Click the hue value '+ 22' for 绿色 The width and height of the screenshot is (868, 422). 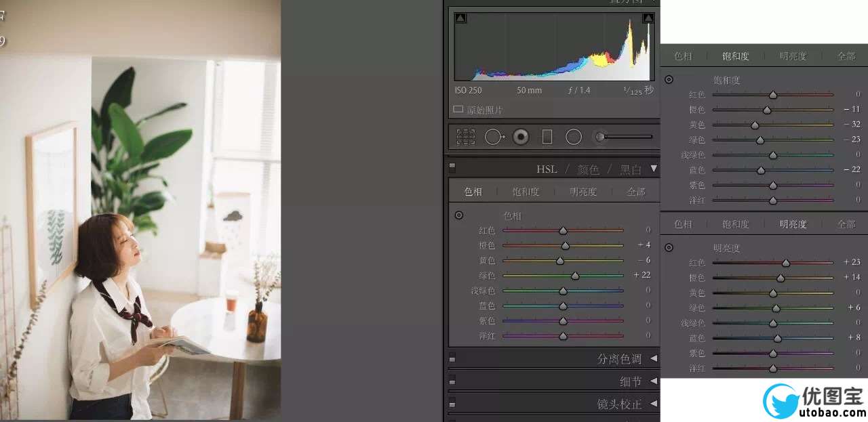[642, 275]
